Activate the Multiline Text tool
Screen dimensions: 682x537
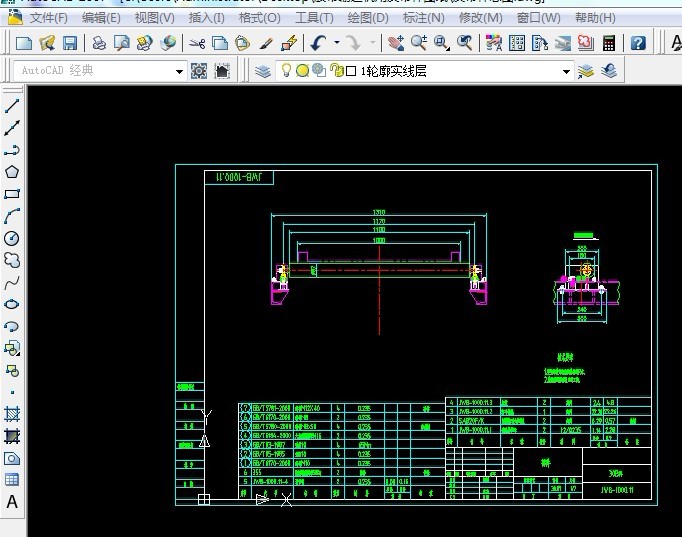(x=12, y=502)
